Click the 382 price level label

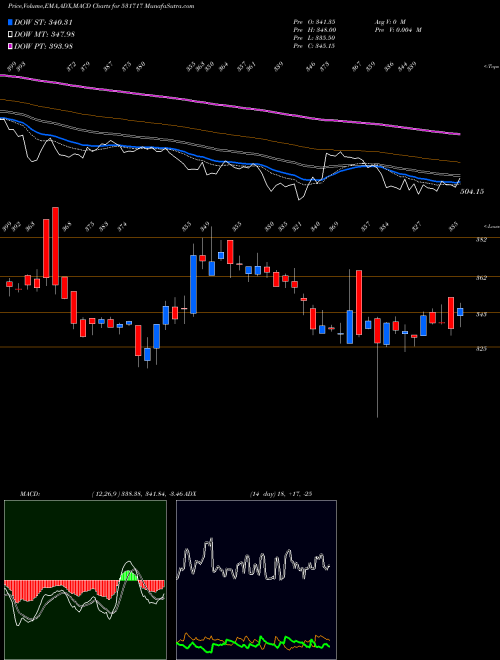coord(481,240)
